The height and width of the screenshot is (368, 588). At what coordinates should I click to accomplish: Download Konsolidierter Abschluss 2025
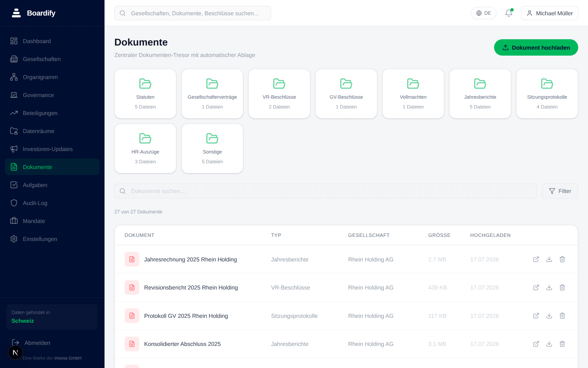click(x=549, y=344)
